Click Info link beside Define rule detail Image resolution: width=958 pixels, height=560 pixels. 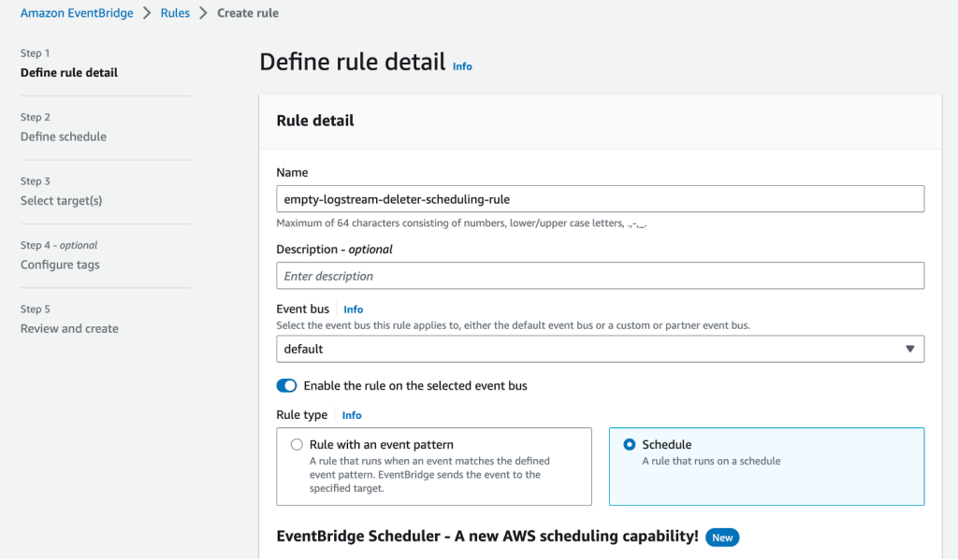point(462,66)
